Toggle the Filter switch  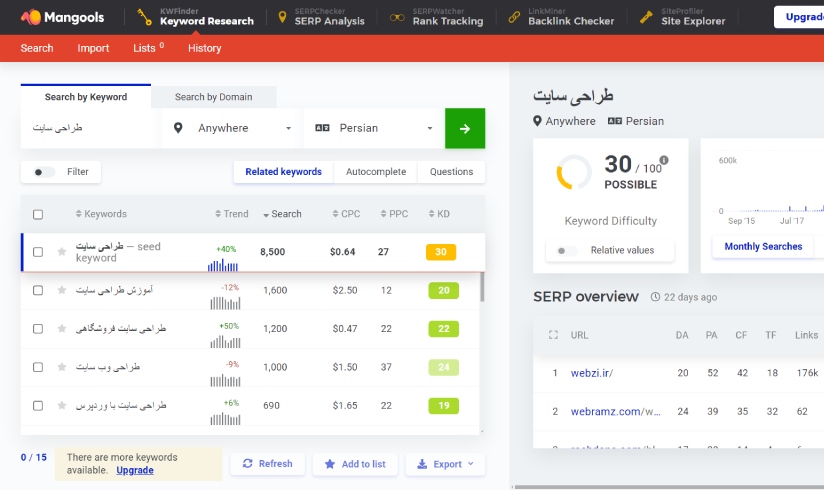pos(44,172)
